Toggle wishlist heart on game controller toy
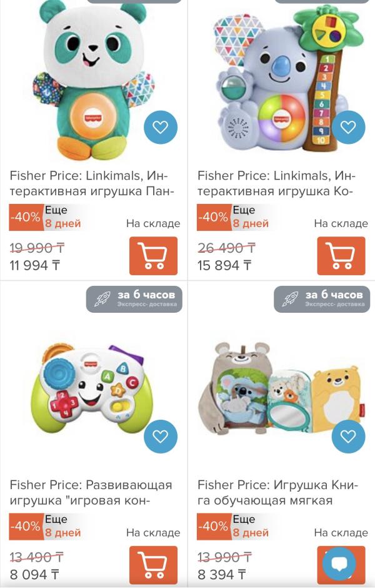Screen dimensions: 375x588 click(x=161, y=437)
